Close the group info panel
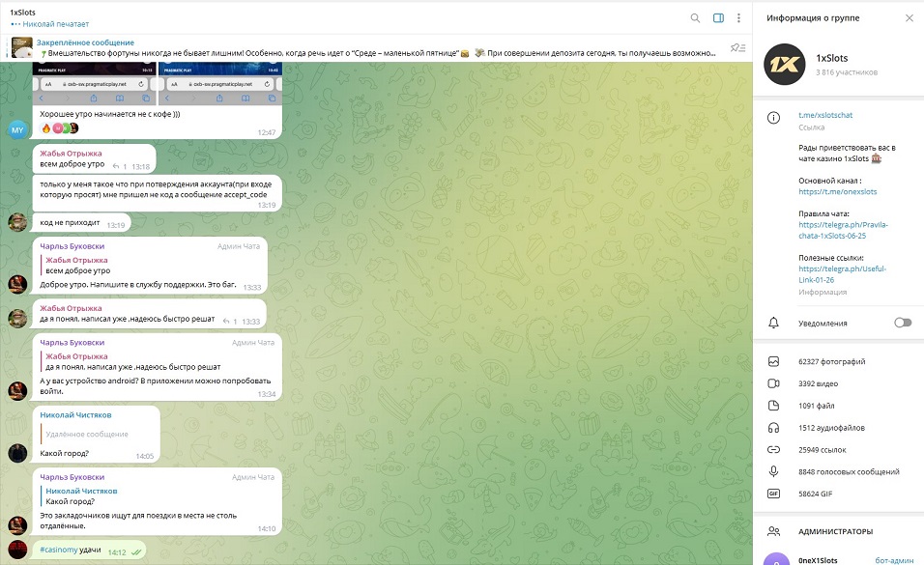The image size is (924, 565). tap(910, 18)
